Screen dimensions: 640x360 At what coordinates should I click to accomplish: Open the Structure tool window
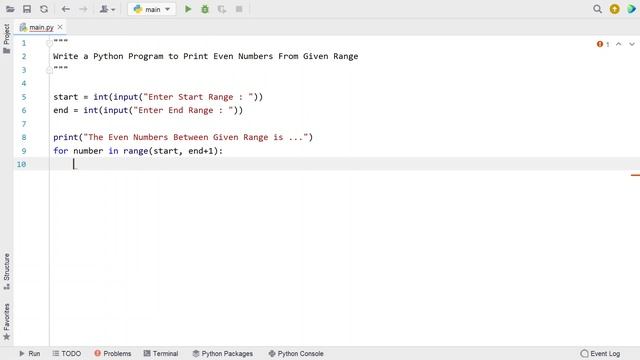point(7,271)
